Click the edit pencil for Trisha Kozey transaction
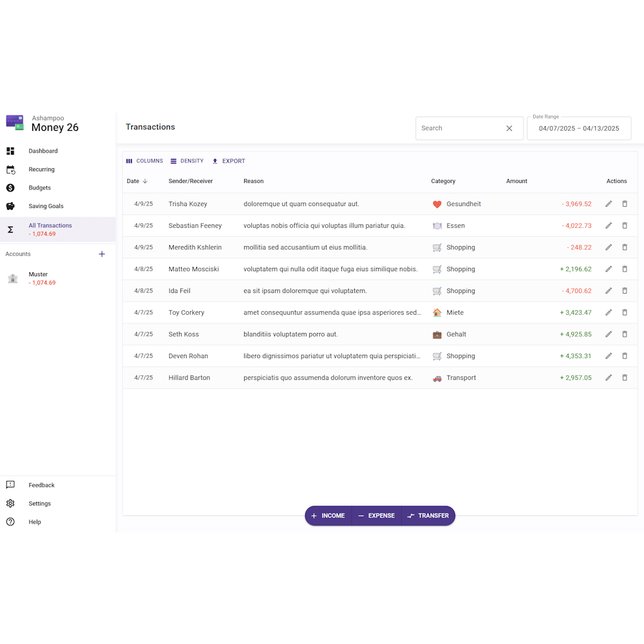Screen dimensions: 644x644 (609, 204)
